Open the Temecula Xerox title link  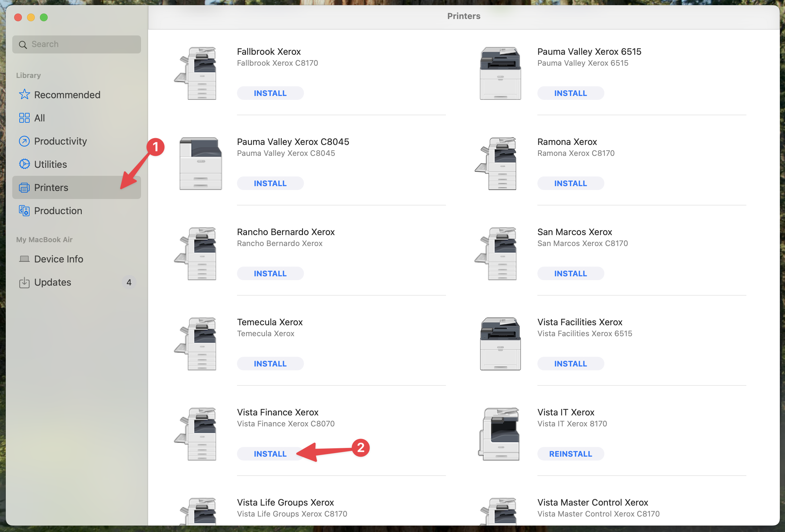point(270,322)
